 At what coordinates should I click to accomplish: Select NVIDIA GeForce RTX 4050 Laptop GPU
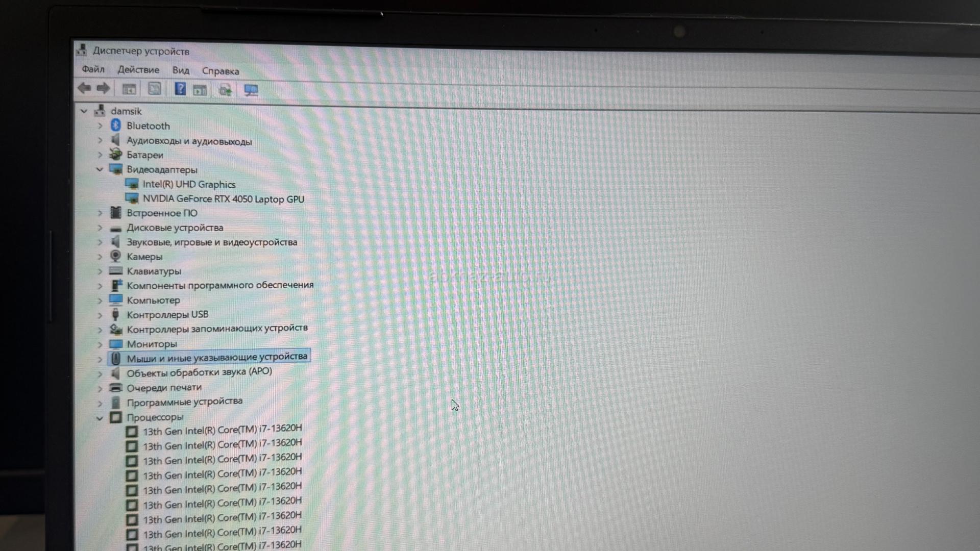pyautogui.click(x=223, y=199)
